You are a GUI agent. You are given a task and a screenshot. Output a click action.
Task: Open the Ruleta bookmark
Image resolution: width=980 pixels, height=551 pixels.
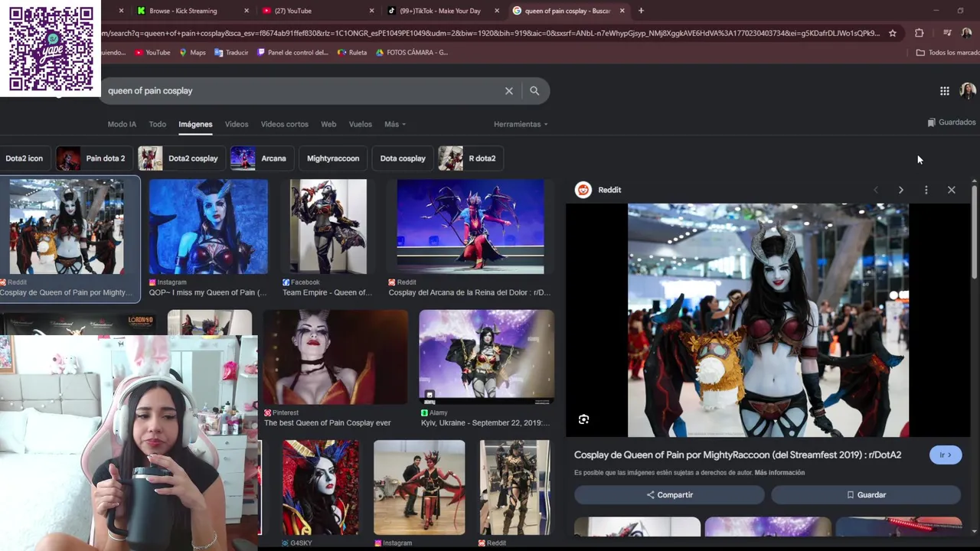352,53
